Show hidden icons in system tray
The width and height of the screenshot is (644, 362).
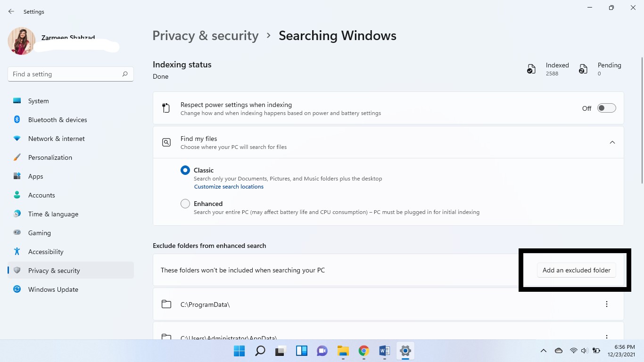tap(544, 351)
